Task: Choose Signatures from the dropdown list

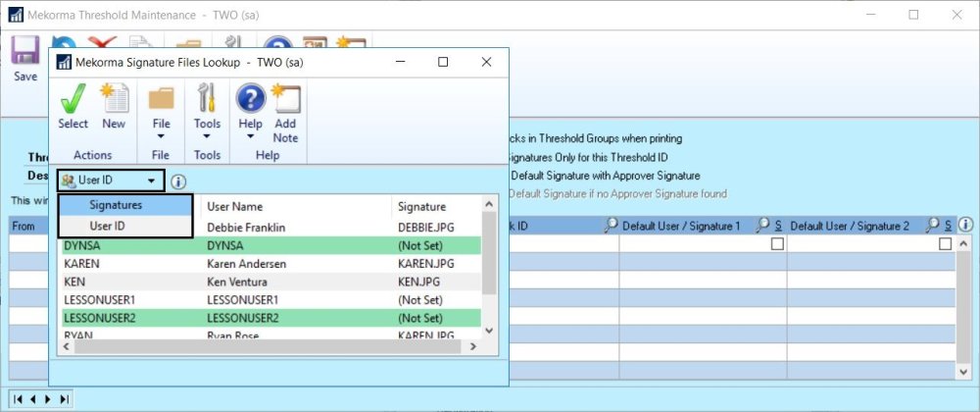Action: 125,205
